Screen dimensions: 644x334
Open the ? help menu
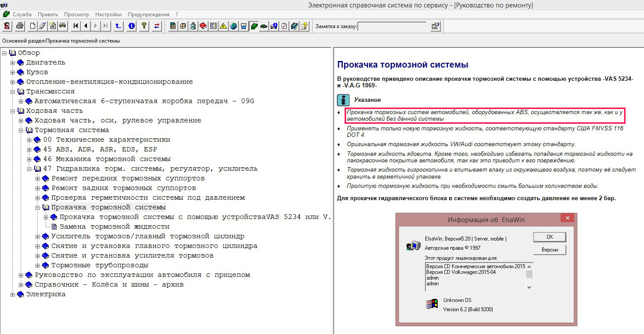click(176, 14)
